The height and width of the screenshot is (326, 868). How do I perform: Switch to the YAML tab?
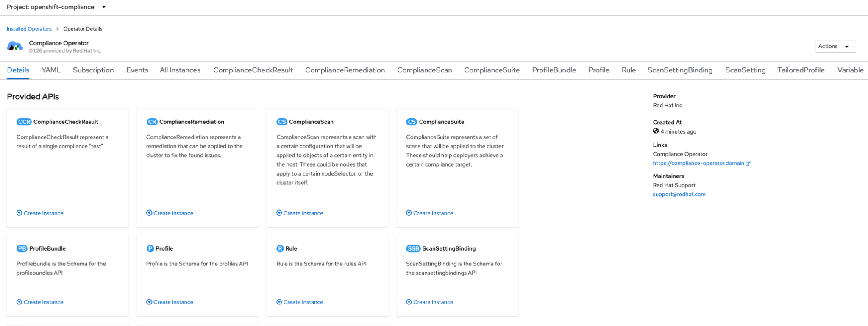pyautogui.click(x=51, y=70)
